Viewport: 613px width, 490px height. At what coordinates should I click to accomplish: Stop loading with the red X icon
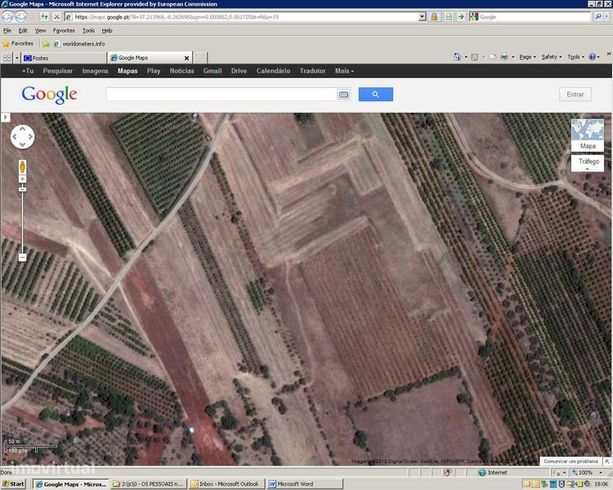point(57,17)
